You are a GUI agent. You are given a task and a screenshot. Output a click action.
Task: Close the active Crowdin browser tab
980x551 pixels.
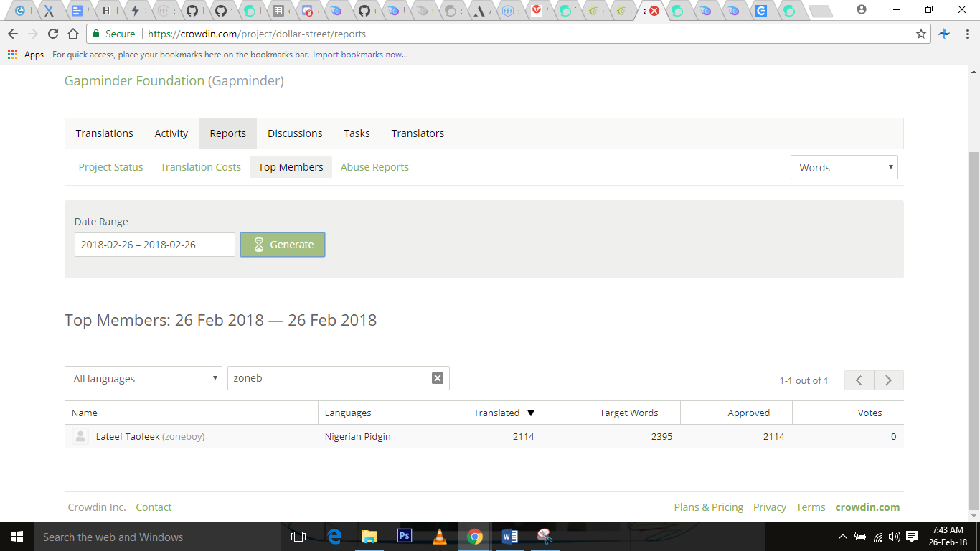pos(654,11)
